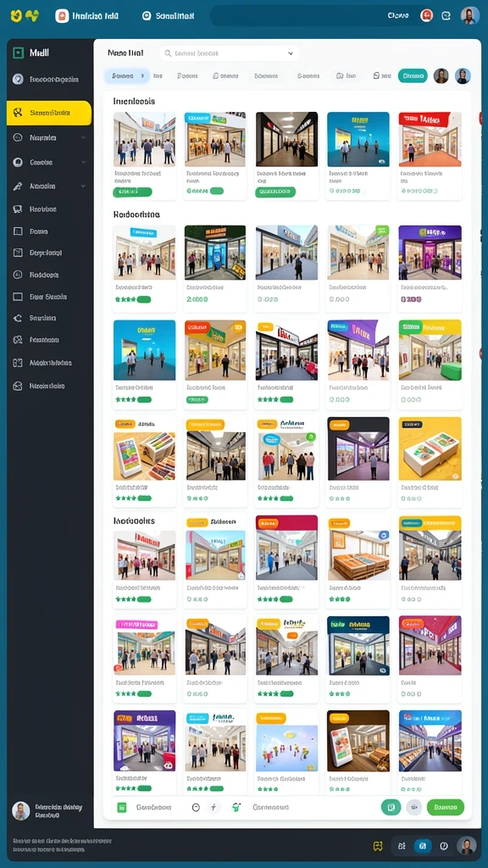
Task: Click the green button at footer right
Action: [x=446, y=808]
